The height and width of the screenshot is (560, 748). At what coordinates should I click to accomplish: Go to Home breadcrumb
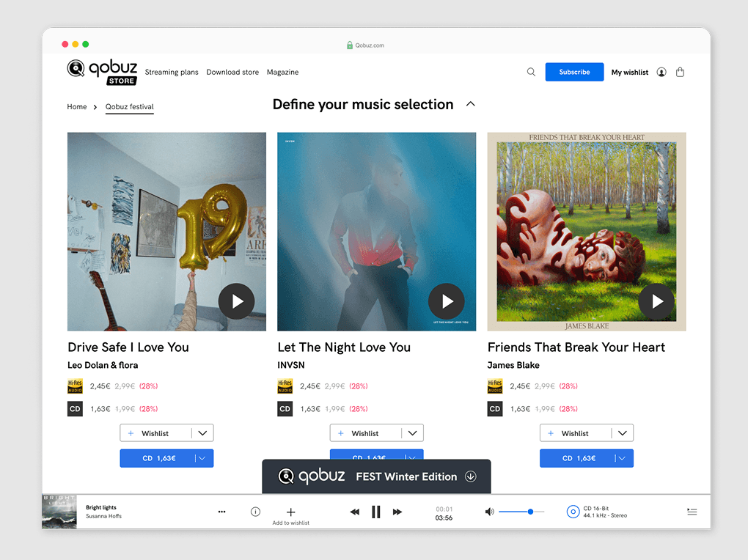point(77,107)
